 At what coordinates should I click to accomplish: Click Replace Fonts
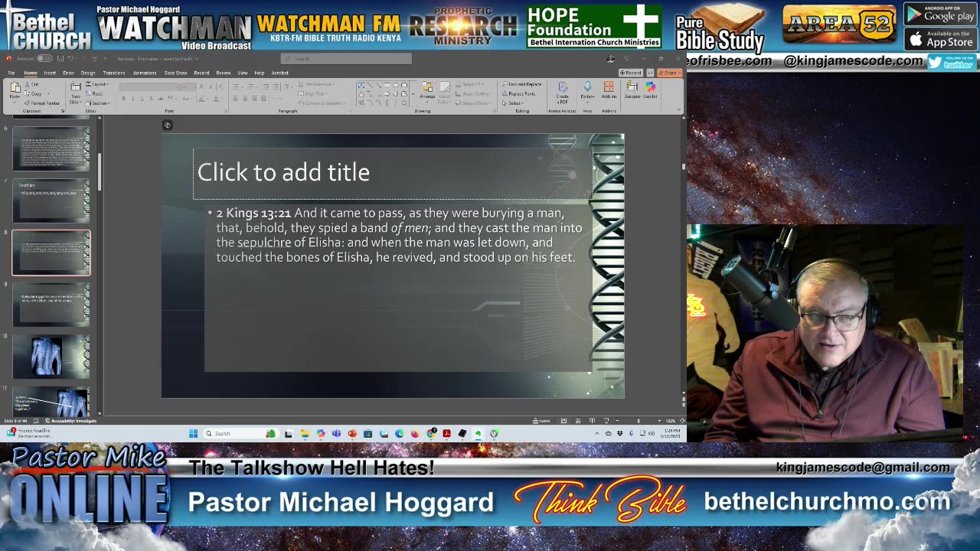[x=521, y=93]
